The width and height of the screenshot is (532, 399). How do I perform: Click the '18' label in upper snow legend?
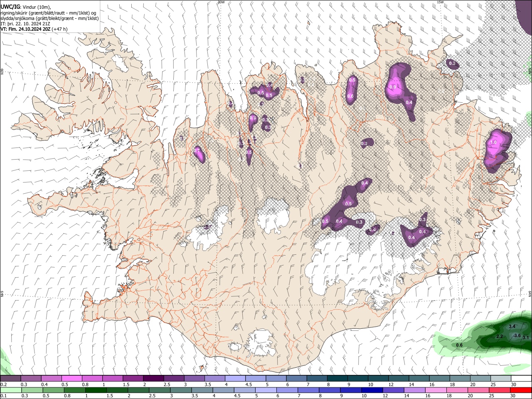(x=452, y=384)
